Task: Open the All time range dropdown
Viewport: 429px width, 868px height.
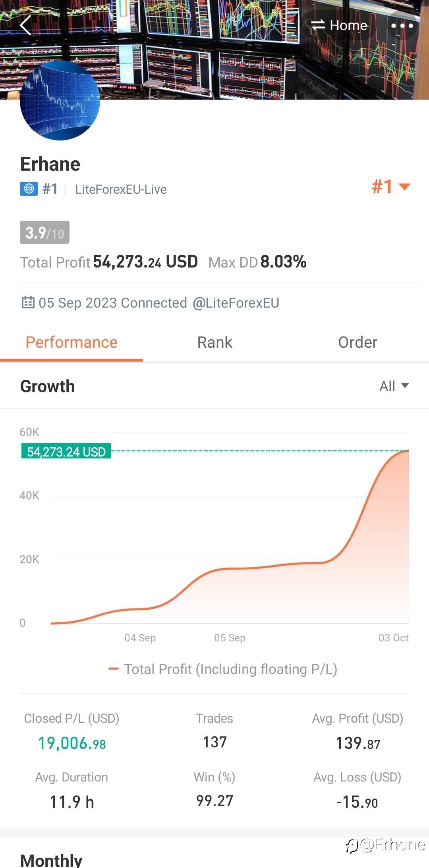Action: tap(394, 386)
